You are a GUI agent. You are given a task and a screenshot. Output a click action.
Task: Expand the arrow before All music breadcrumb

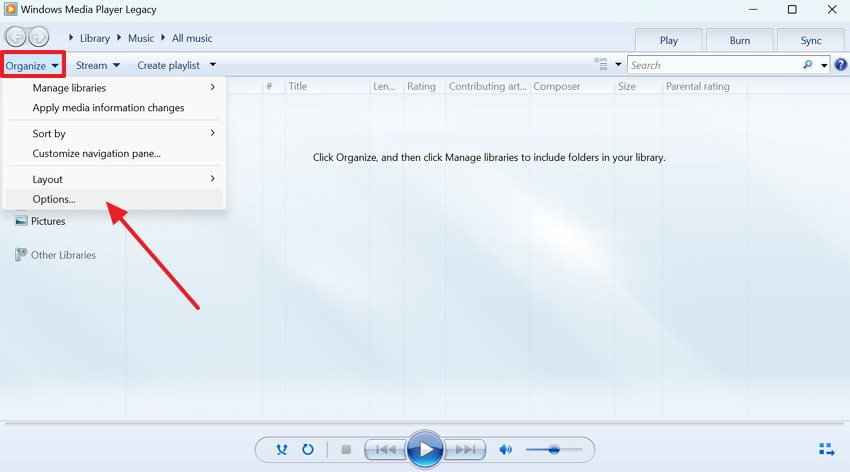tap(163, 37)
